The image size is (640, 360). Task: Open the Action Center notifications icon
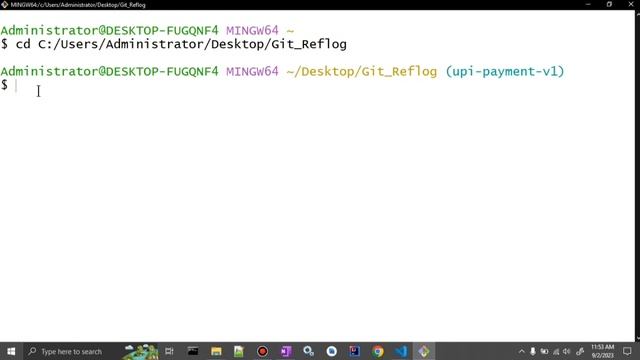click(x=627, y=351)
